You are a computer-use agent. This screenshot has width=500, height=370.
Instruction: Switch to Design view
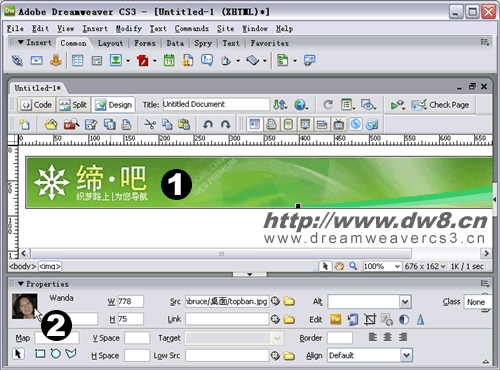pos(113,105)
